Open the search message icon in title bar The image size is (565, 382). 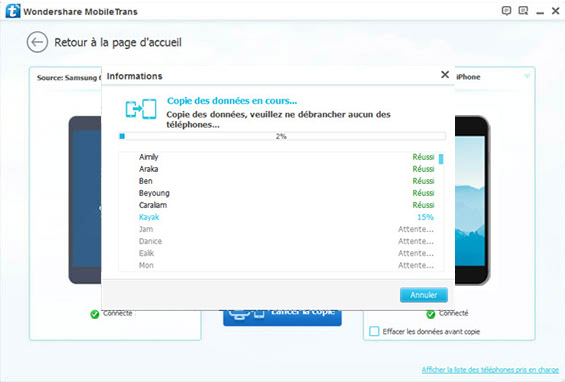523,11
